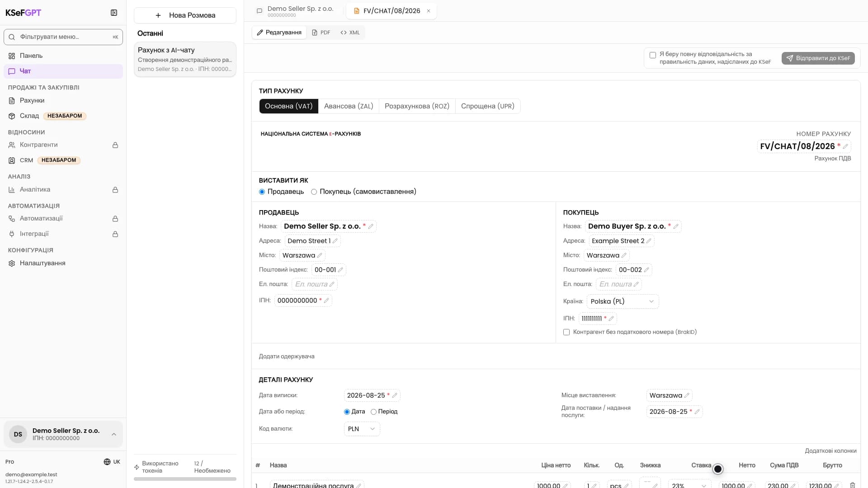Edit buyer ІПН pencil icon
The image size is (868, 488).
[611, 319]
